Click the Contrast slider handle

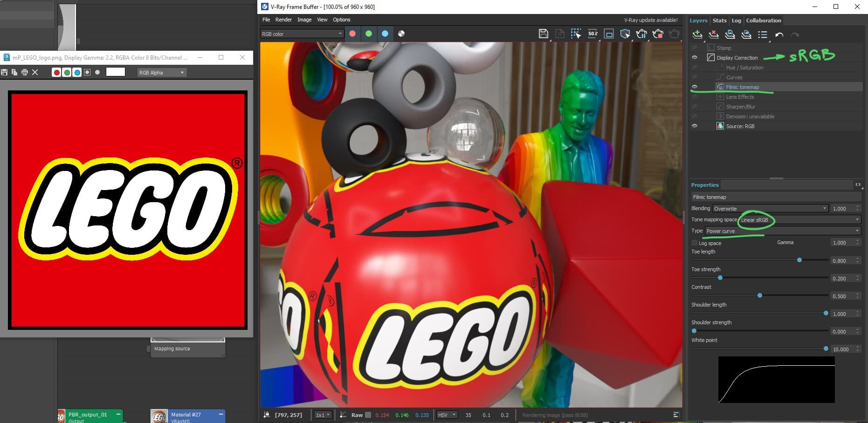(x=760, y=295)
